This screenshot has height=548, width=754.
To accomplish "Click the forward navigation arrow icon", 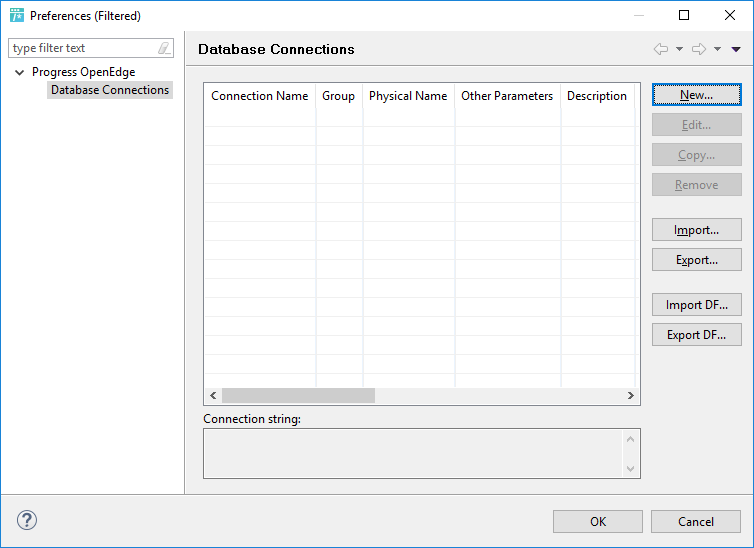I will click(699, 49).
